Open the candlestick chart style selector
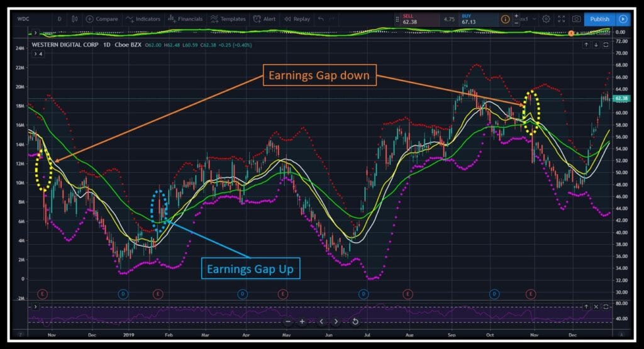This screenshot has width=644, height=349. [x=75, y=19]
